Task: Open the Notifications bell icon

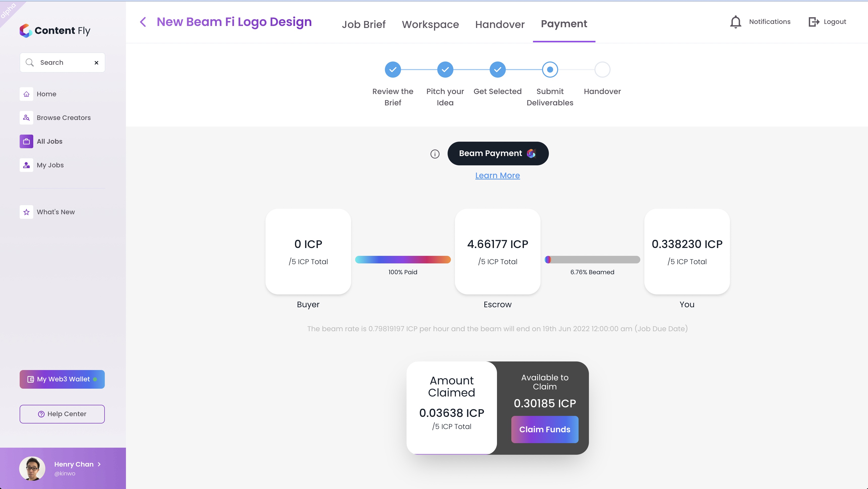Action: click(x=736, y=22)
